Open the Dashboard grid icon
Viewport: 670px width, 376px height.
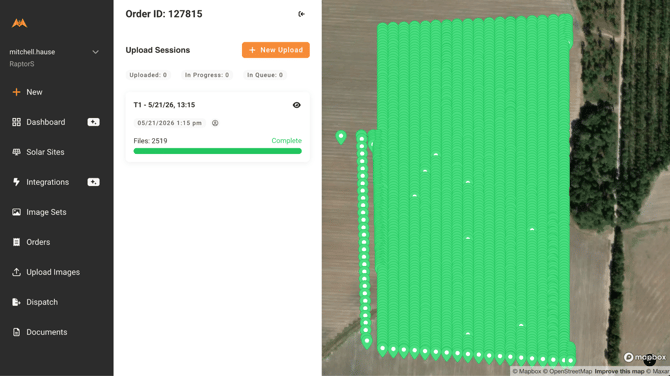pyautogui.click(x=16, y=122)
